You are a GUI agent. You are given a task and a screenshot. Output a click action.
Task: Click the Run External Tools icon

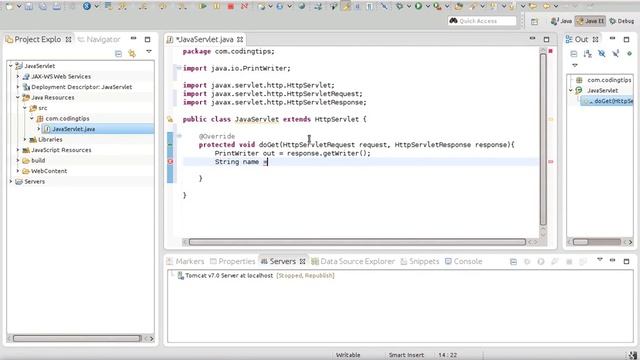pos(437,6)
